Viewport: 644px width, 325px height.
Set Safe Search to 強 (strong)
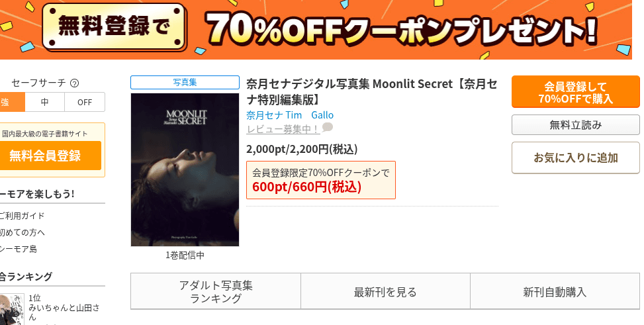point(11,102)
